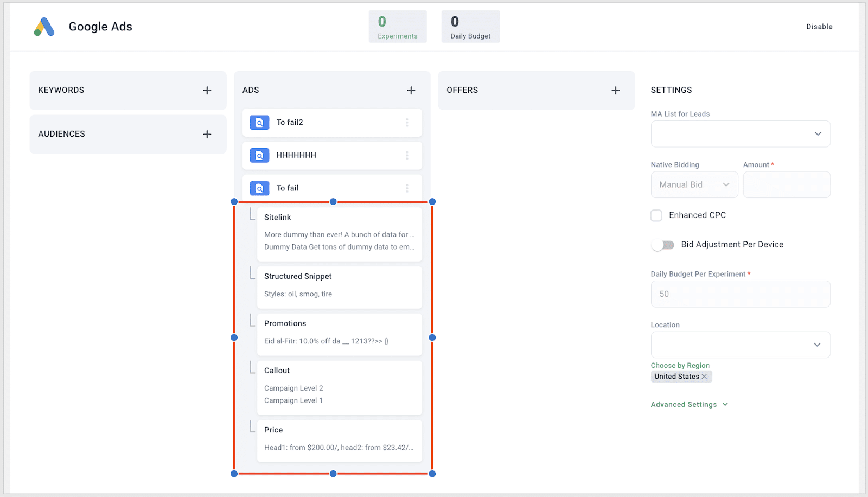Open the Location dropdown
Viewport: 868px width, 497px height.
(741, 345)
